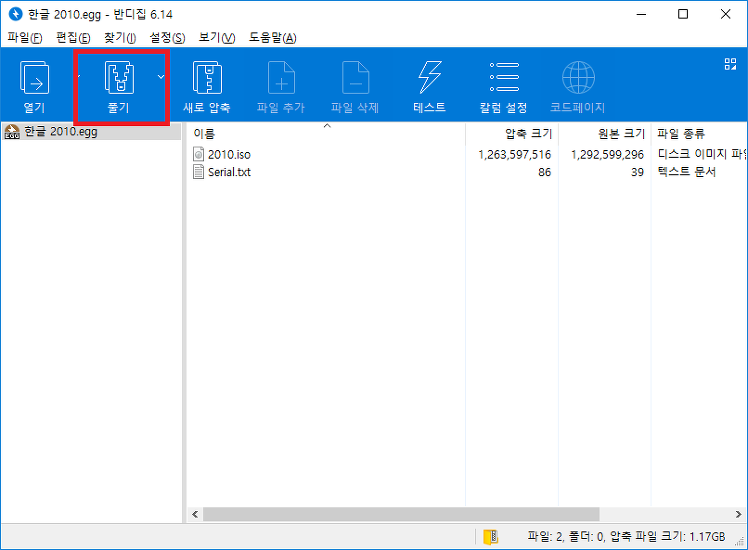Click the yellow archive icon in status bar

tap(490, 537)
